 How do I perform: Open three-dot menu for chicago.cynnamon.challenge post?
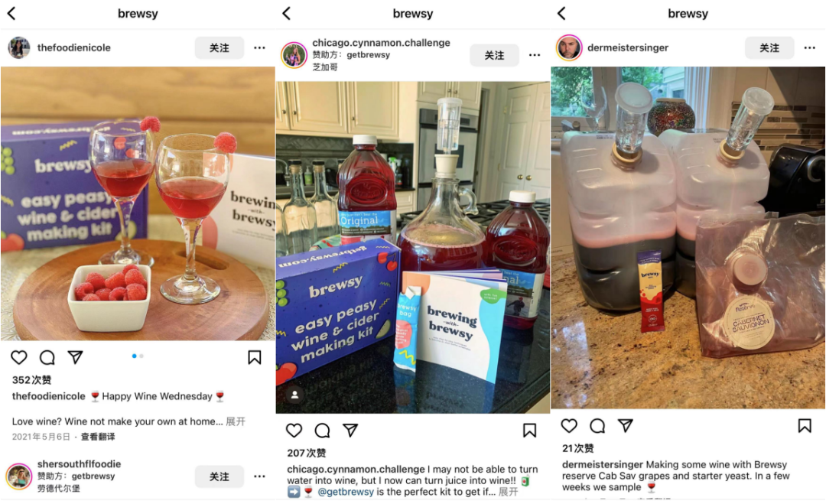click(535, 55)
